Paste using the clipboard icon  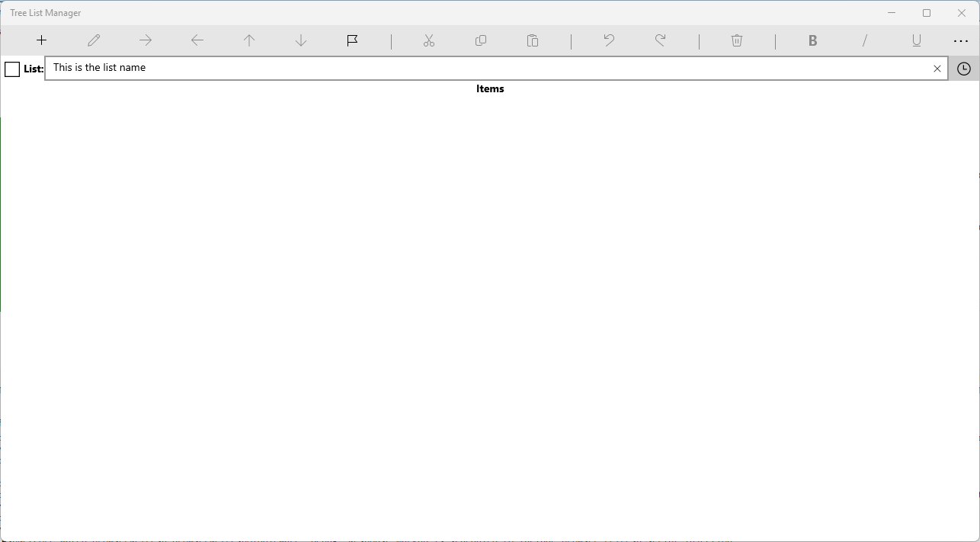(533, 40)
